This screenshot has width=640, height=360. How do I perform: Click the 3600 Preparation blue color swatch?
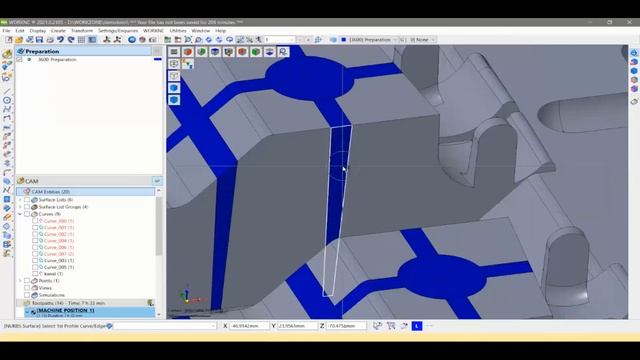(158, 60)
